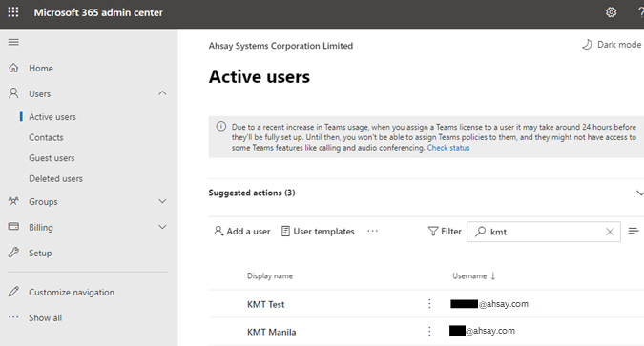
Task: Click the Setup wrench icon
Action: 13,253
